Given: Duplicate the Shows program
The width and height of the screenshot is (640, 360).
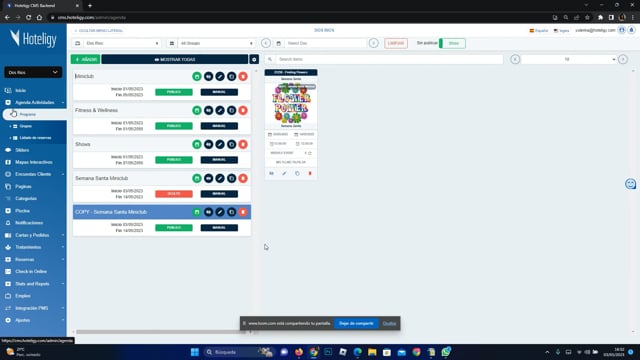Looking at the screenshot, I should (231, 144).
